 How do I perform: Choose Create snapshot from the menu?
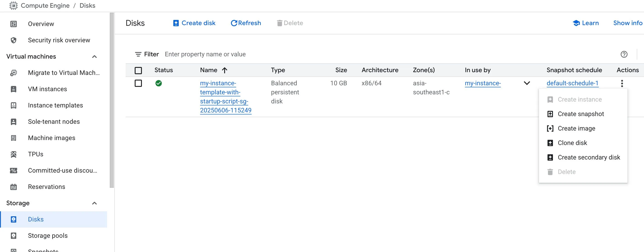click(583, 114)
